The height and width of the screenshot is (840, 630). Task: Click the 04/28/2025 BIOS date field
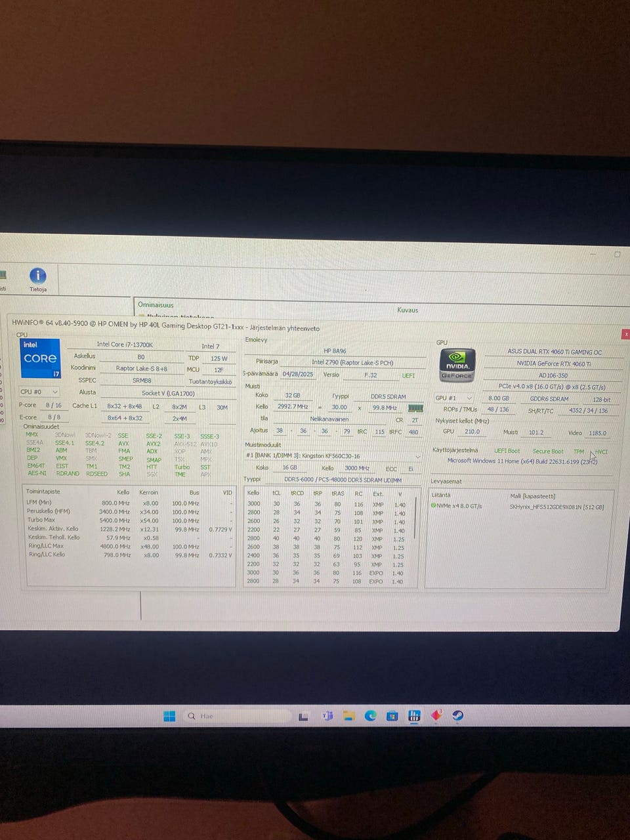(298, 374)
